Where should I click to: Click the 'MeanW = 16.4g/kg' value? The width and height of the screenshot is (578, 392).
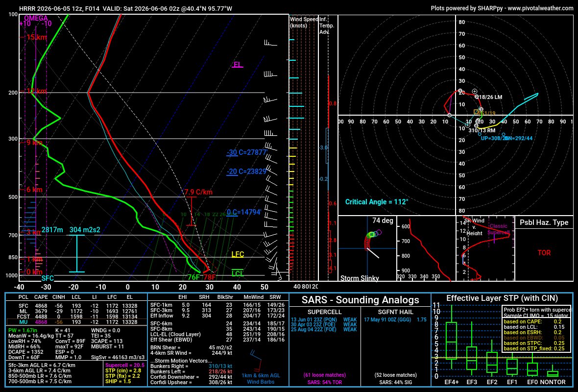30,336
